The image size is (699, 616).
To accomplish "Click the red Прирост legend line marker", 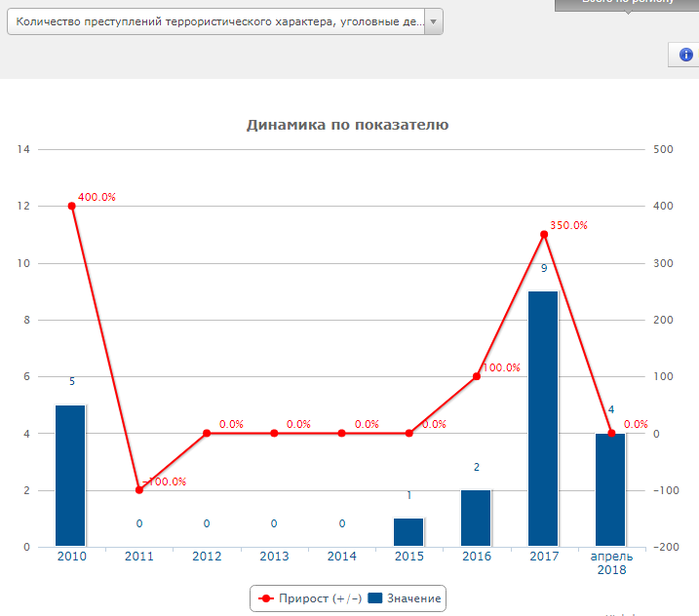I will pos(265,597).
